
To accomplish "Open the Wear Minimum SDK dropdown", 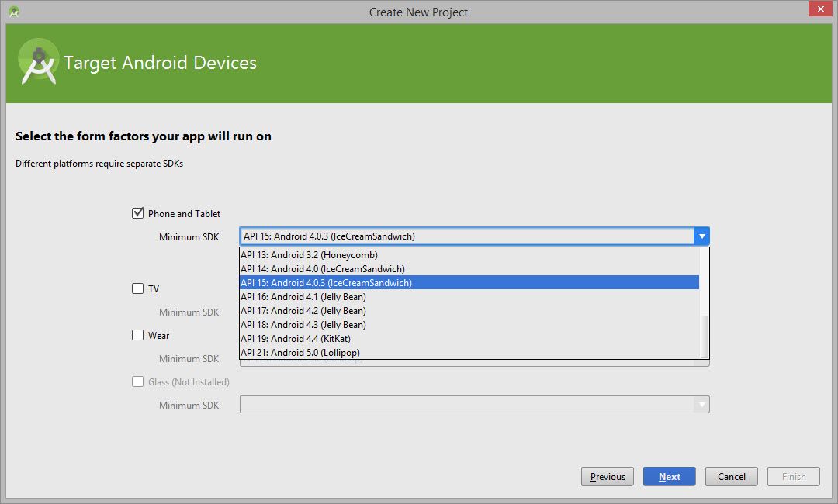I will coord(475,358).
